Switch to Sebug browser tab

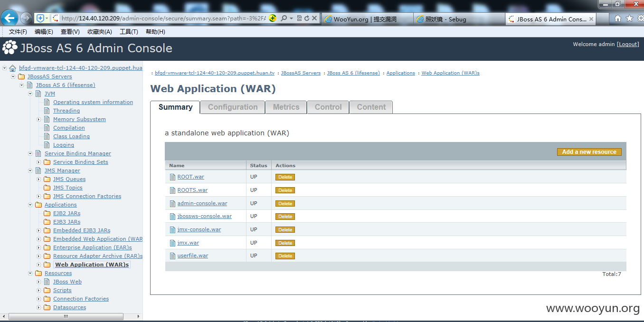(x=458, y=19)
